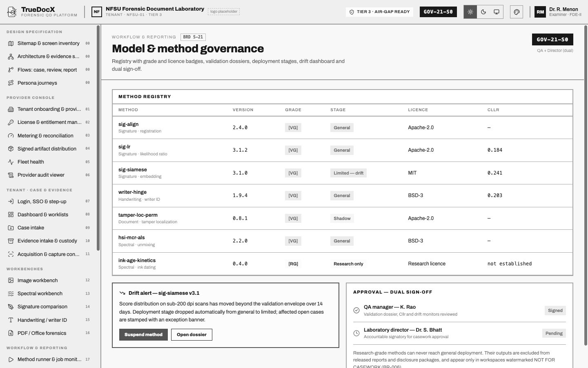Open Case intake folder icon
Screen dimensions: 588x368
(x=11, y=228)
